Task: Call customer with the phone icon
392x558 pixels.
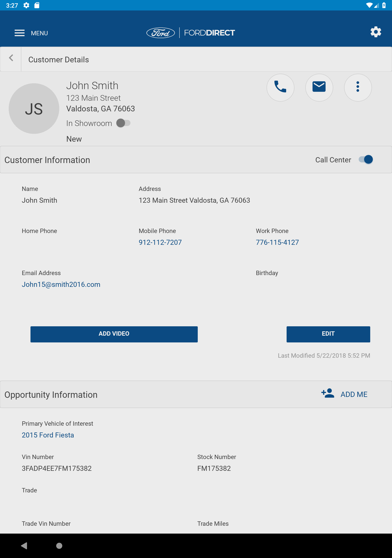Action: click(x=280, y=87)
